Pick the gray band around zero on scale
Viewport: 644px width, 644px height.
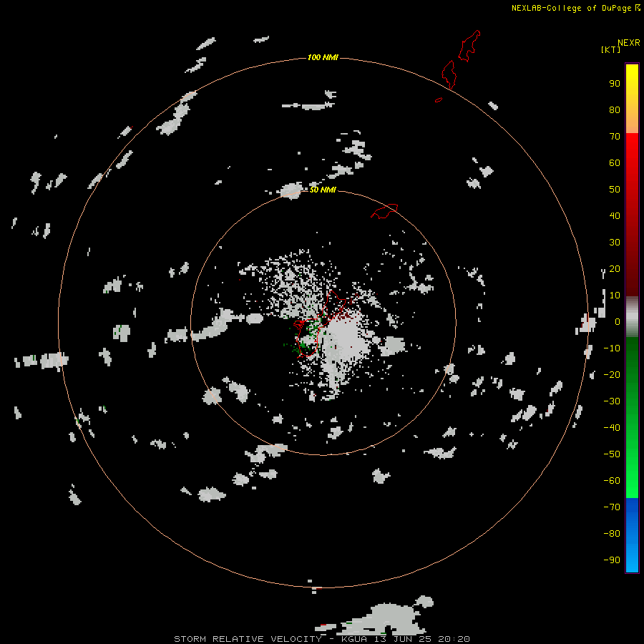pyautogui.click(x=632, y=317)
